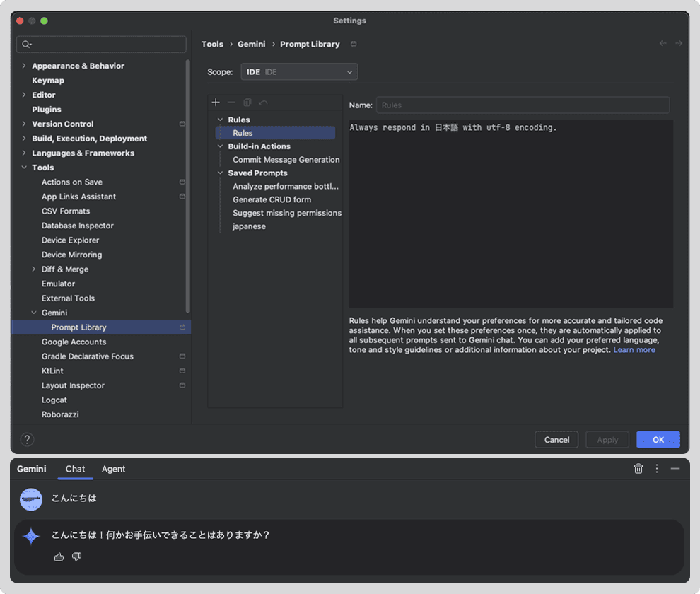Revert changes with undo arrow icon
Screen dimensions: 700x594
[x=263, y=103]
